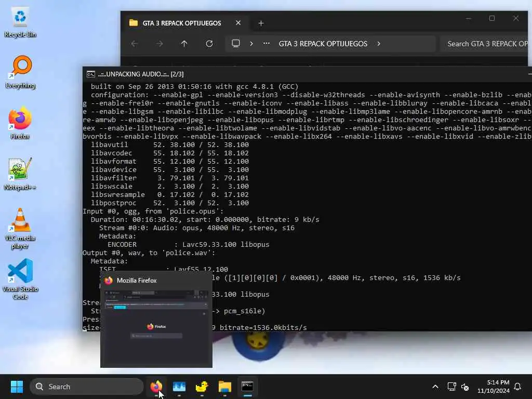Click the bitrate=1536.0kbits/s text
The image size is (532, 399).
coord(263,328)
